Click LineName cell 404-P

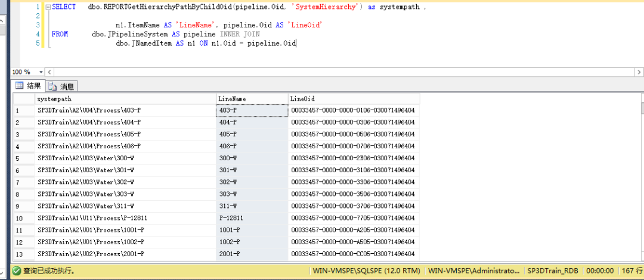[x=252, y=122]
